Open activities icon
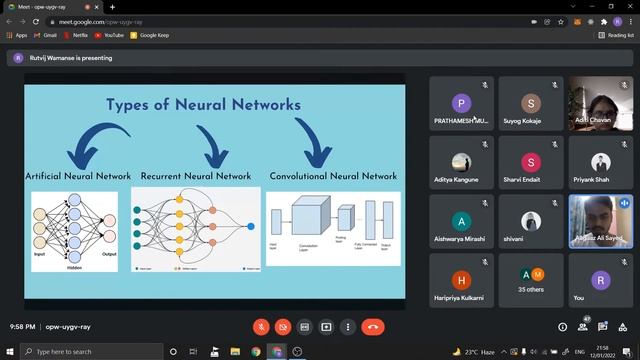This screenshot has height=360, width=640. 622,327
